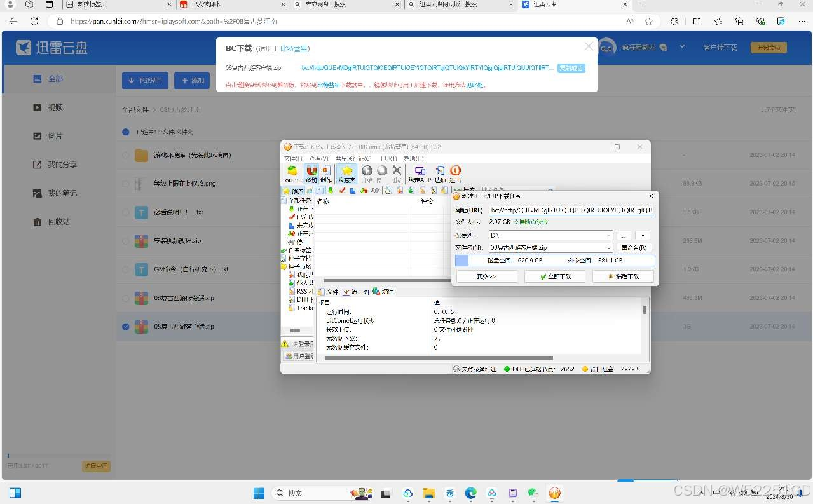
Task: Open the File menu in BitComet
Action: pos(292,158)
